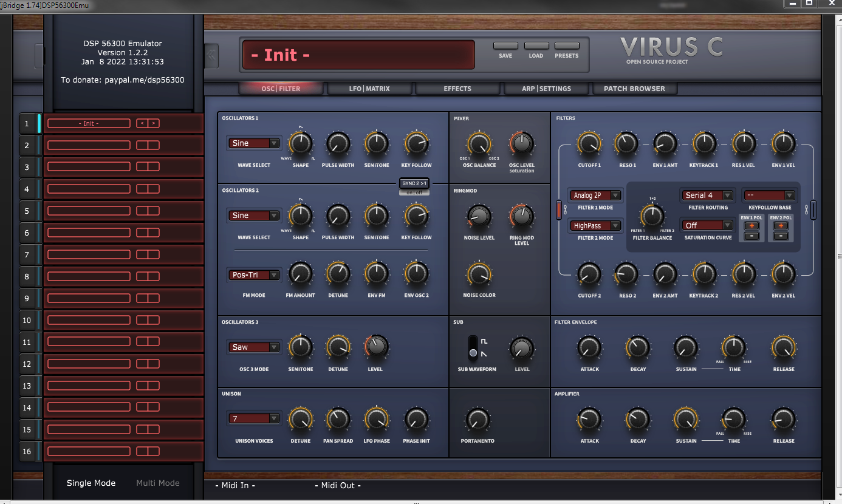Click the Unison Detune knob
842x504 pixels.
(x=300, y=419)
